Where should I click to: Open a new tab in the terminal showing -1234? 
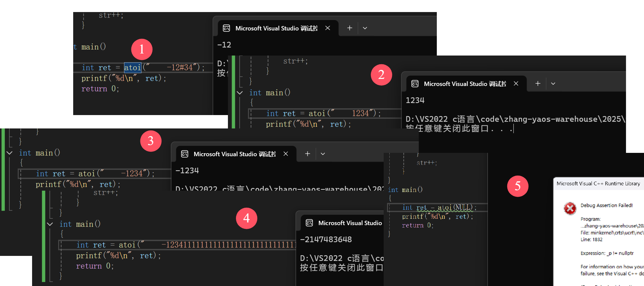(x=307, y=154)
